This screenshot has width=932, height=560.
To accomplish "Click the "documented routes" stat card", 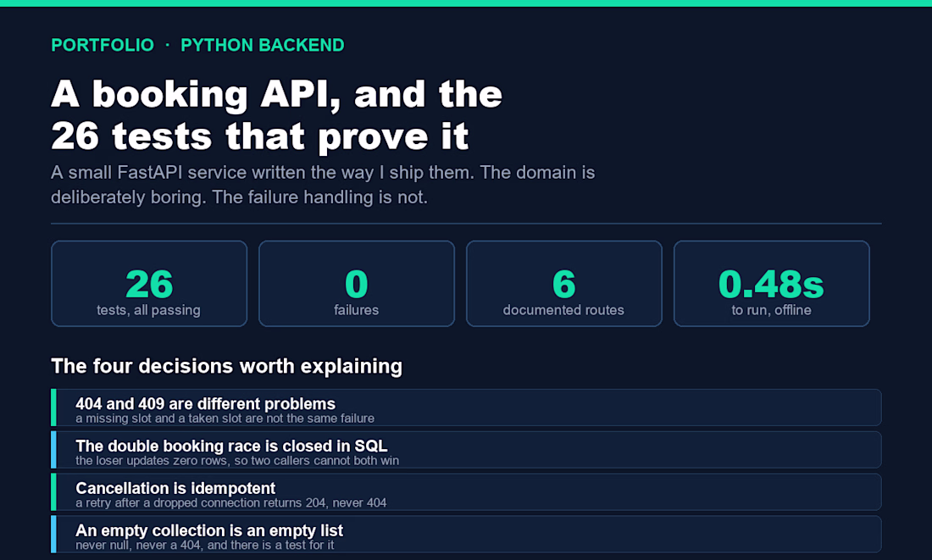I will point(564,284).
